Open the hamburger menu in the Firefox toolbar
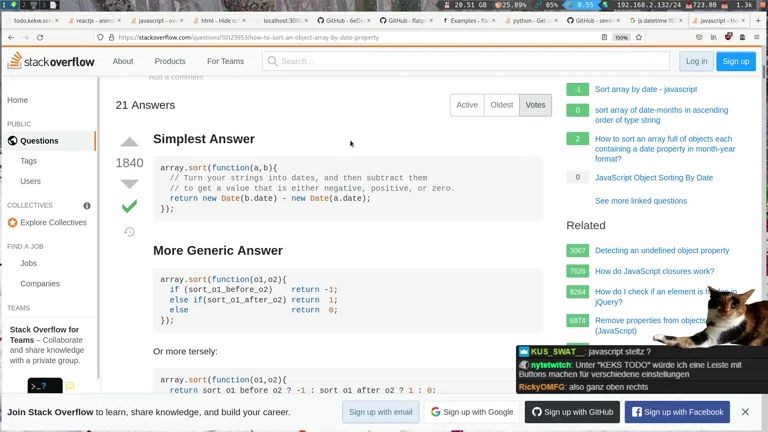The image size is (768, 432). click(757, 37)
